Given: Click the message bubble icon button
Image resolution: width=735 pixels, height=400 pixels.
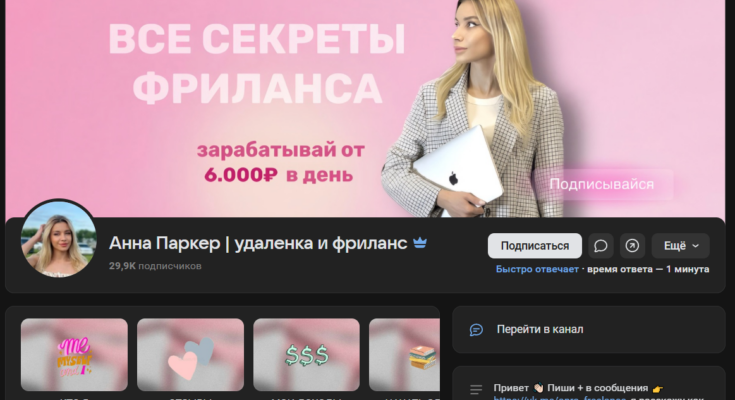Looking at the screenshot, I should 601,245.
